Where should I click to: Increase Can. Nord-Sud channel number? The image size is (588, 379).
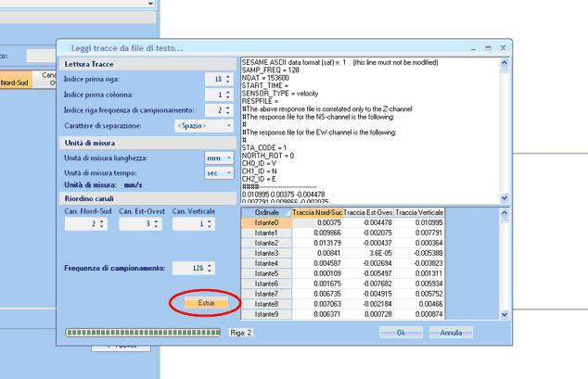tap(102, 221)
